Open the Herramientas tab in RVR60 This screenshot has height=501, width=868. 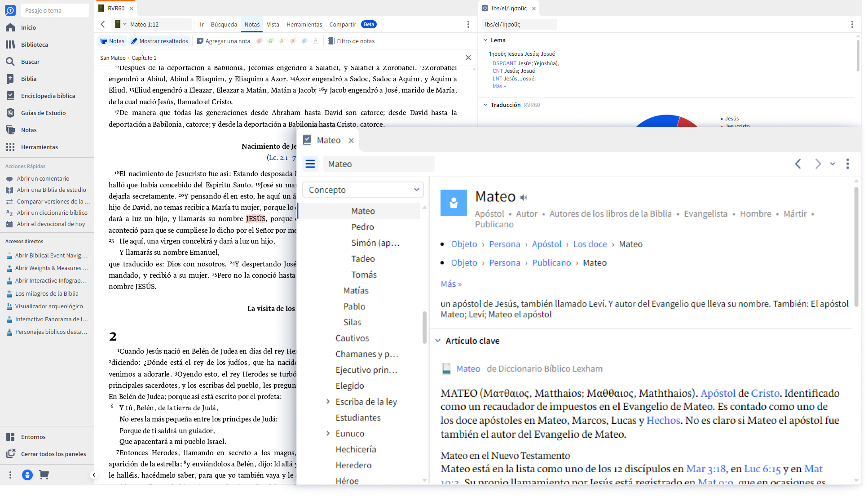pyautogui.click(x=304, y=24)
